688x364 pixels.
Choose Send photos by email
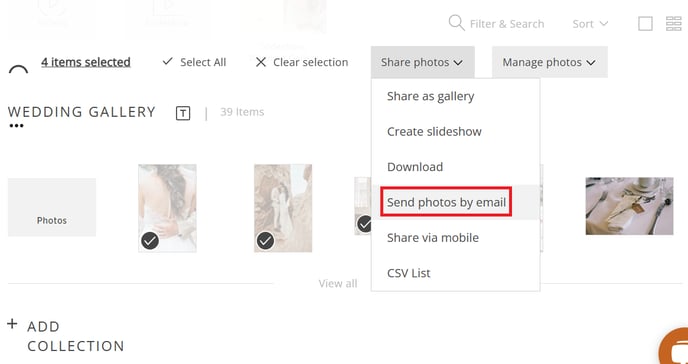point(446,202)
